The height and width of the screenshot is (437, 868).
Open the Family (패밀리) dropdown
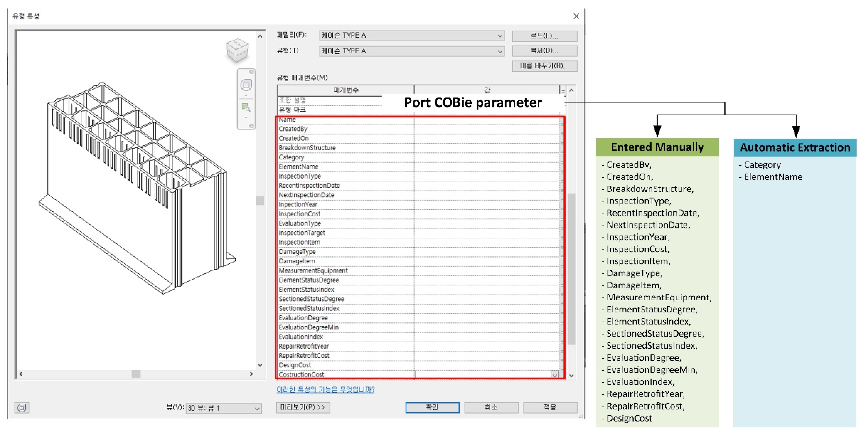tap(412, 35)
